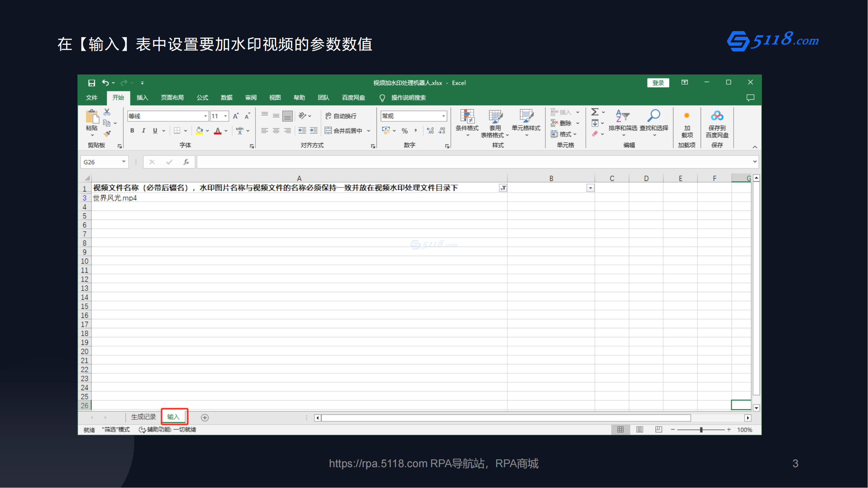Click the 排序和筛选 button
Image resolution: width=868 pixels, height=488 pixels.
pyautogui.click(x=623, y=123)
